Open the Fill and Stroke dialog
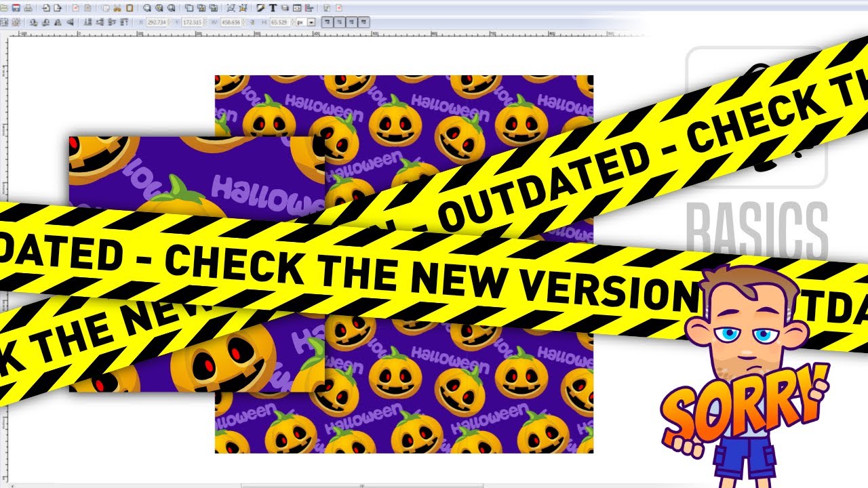The height and width of the screenshot is (488, 868). click(x=260, y=8)
